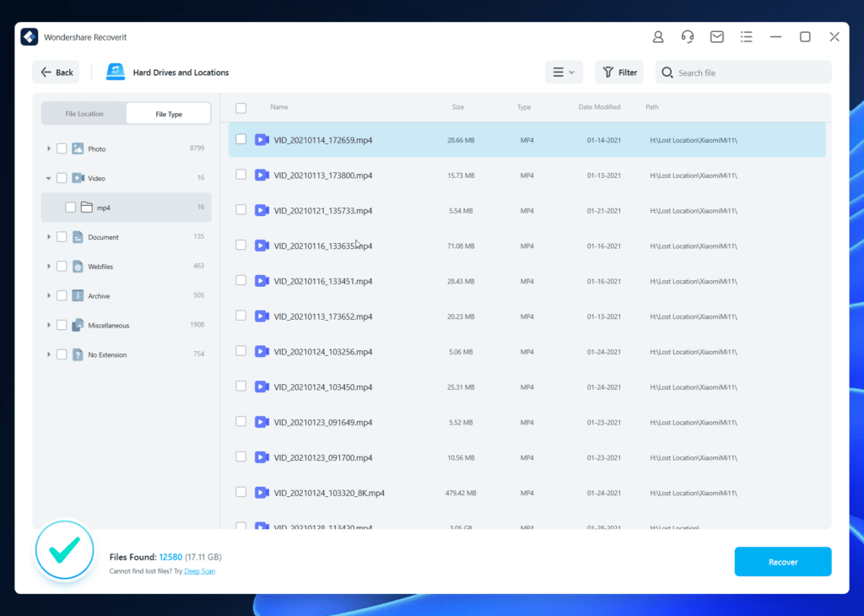This screenshot has height=616, width=864.
Task: Click the Wondershare Recoverit logo icon
Action: [x=30, y=37]
